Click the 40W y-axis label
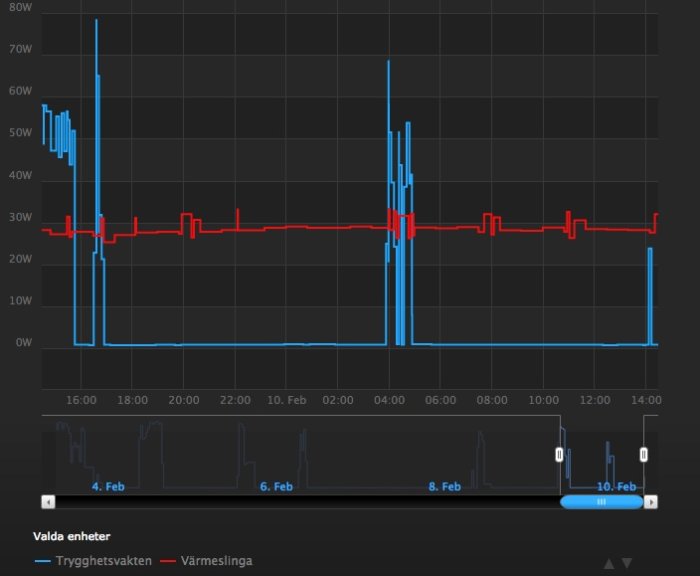 click(x=21, y=175)
